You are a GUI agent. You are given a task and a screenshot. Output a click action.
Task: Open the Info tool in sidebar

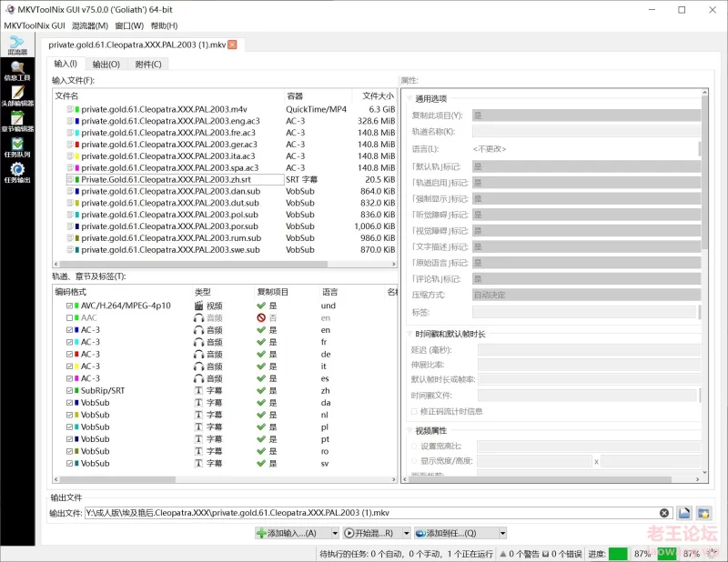click(x=17, y=71)
